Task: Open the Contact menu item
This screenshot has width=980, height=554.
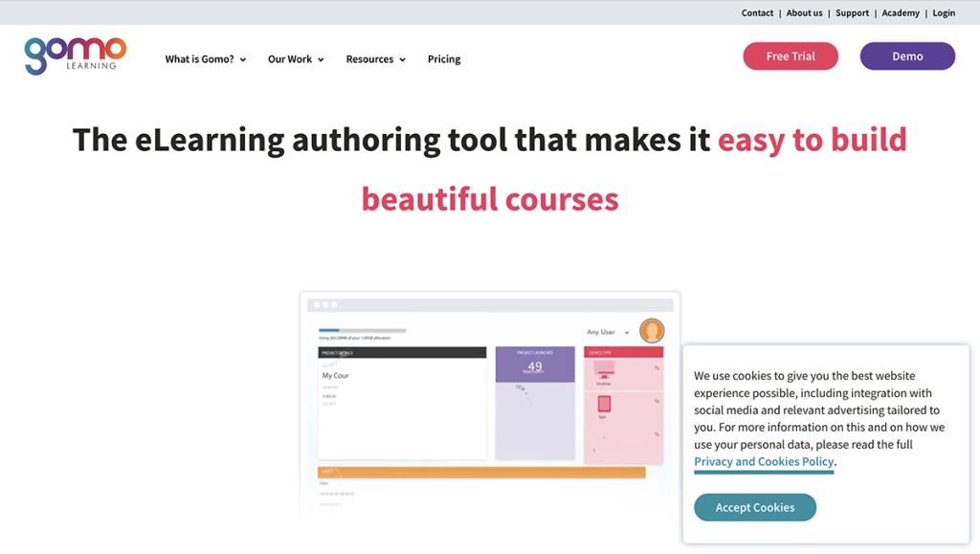Action: [x=757, y=12]
